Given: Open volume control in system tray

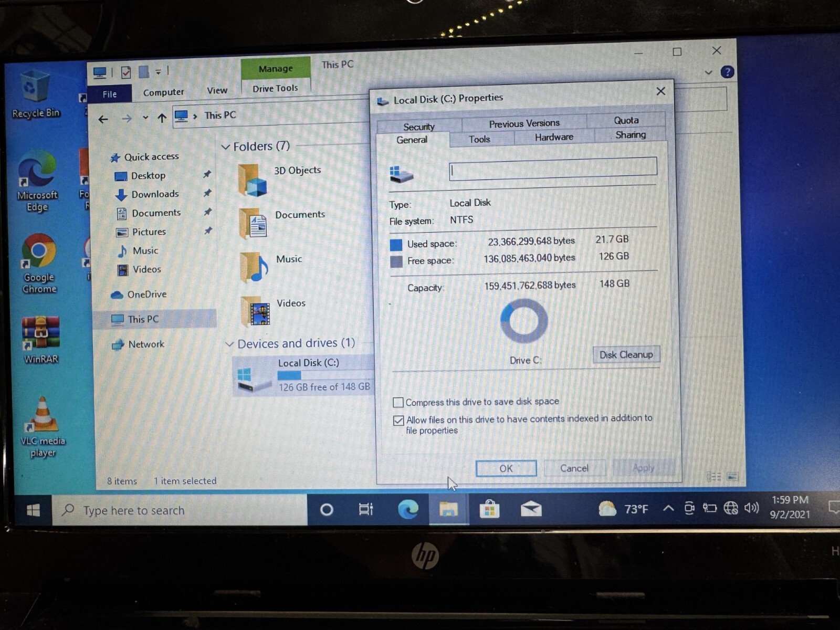Looking at the screenshot, I should pyautogui.click(x=752, y=508).
